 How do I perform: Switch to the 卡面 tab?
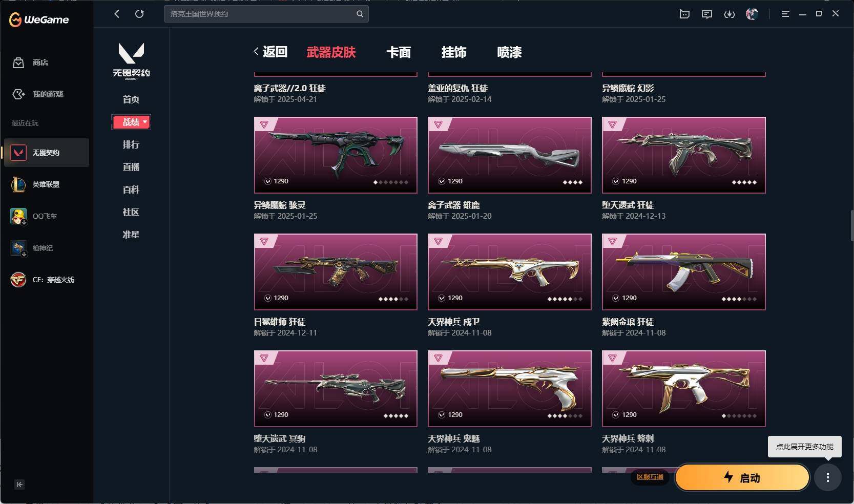click(x=399, y=52)
